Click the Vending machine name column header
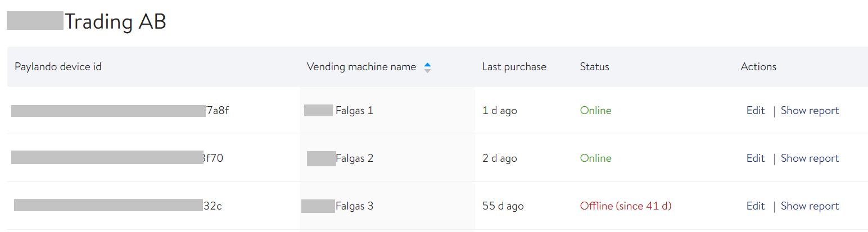The height and width of the screenshot is (232, 868). [x=361, y=67]
